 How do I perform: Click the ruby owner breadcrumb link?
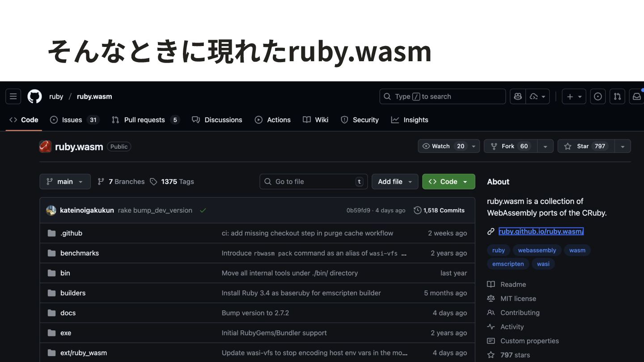point(56,97)
